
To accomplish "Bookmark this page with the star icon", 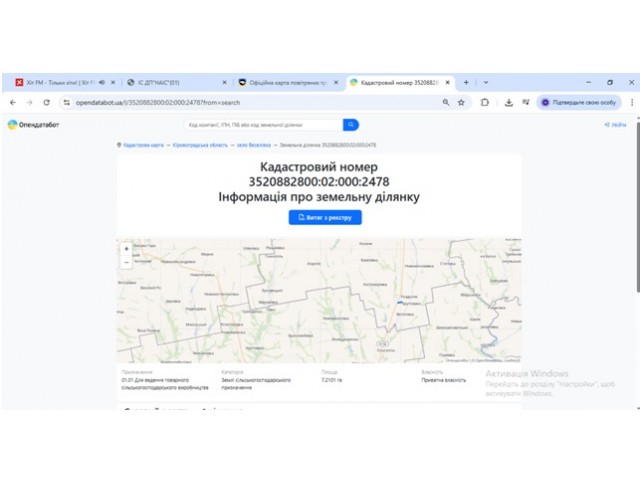I will pos(461,102).
